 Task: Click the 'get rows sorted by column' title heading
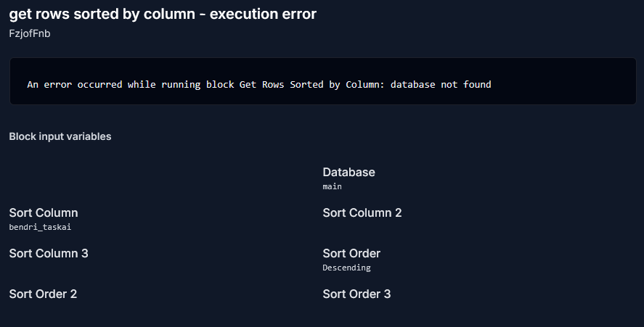click(x=163, y=15)
